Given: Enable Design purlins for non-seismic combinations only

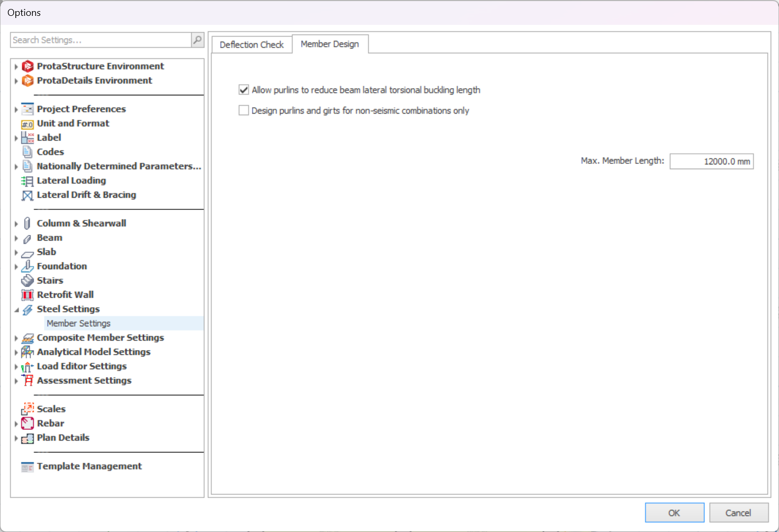Looking at the screenshot, I should 243,111.
